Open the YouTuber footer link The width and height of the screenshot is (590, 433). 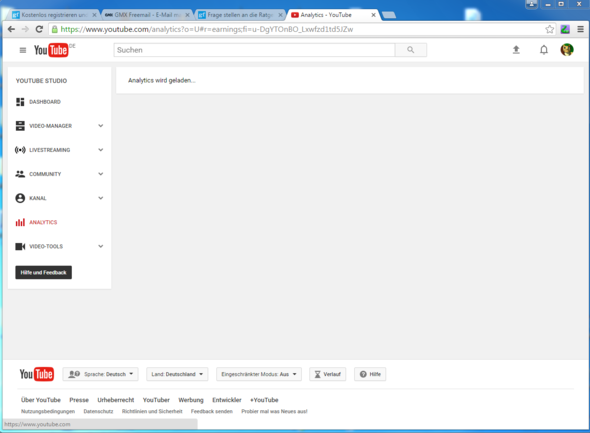[156, 400]
